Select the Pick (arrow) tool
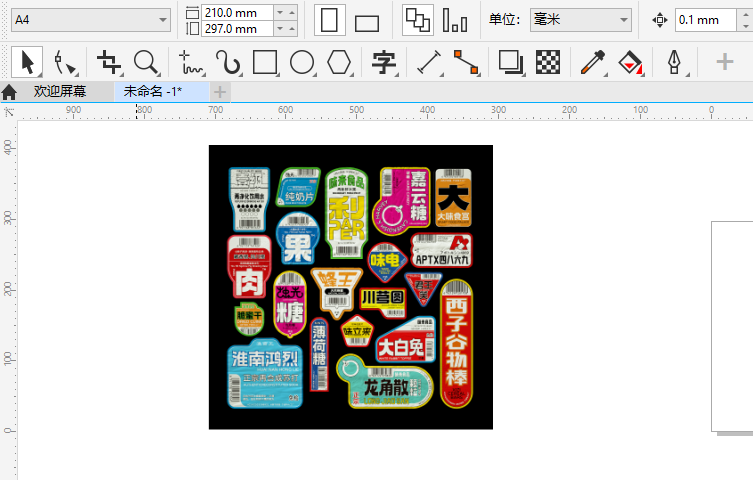Viewport: 753px width, 480px height. click(27, 62)
